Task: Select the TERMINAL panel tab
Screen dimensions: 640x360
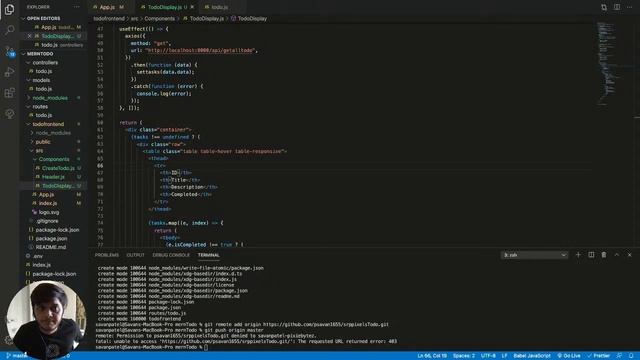Action: pos(209,255)
